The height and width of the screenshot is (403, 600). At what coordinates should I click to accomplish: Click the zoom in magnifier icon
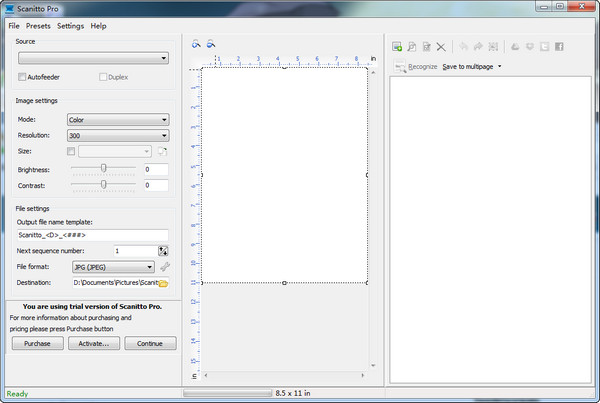196,44
